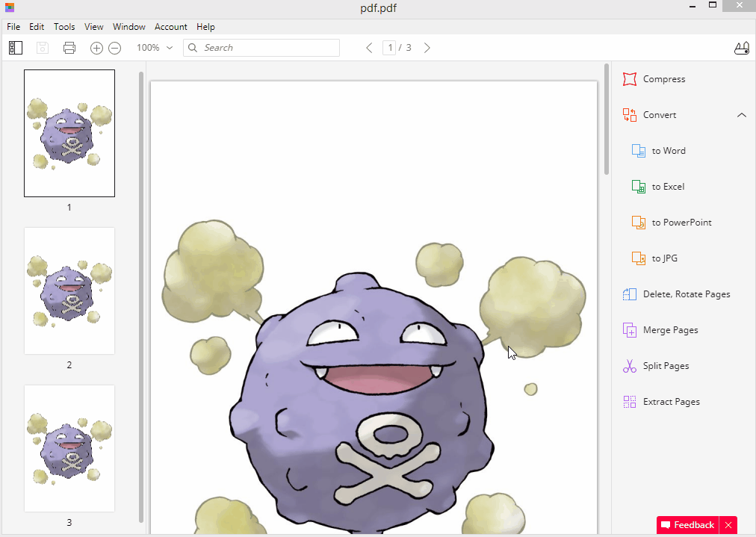Click the to JPG icon
The image size is (756, 537).
point(639,258)
